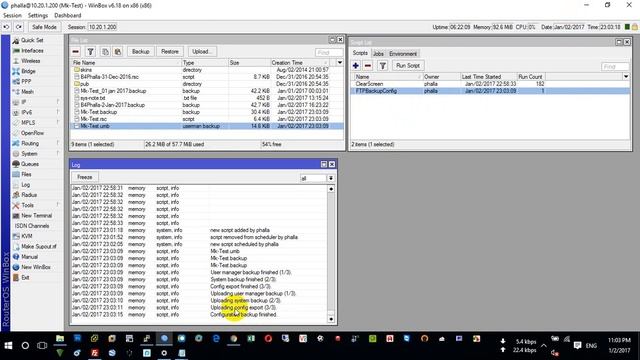Image resolution: width=640 pixels, height=360 pixels.
Task: Click the Freeze button in Log
Action: pyautogui.click(x=84, y=177)
